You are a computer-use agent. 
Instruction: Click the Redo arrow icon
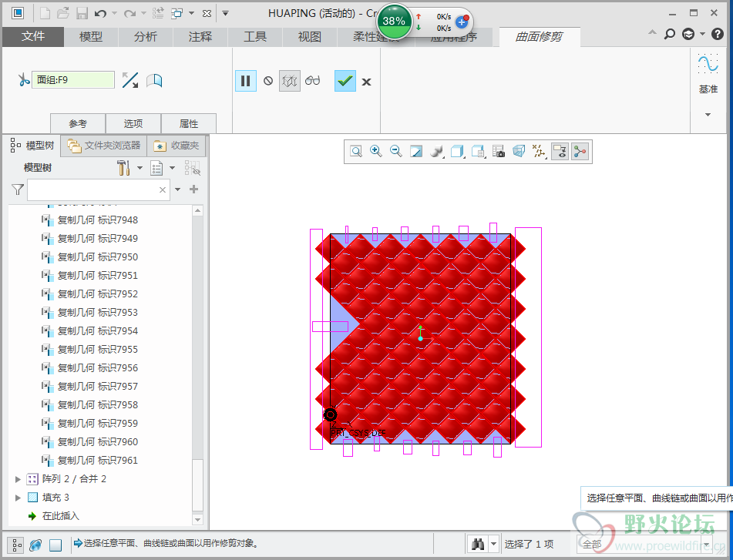pyautogui.click(x=129, y=14)
